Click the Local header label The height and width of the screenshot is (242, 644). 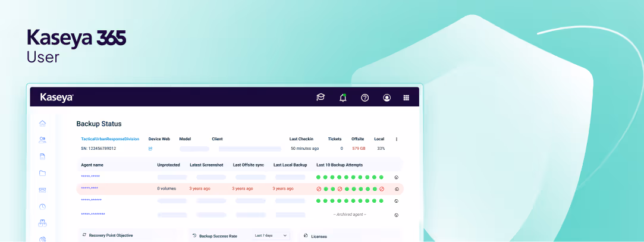pyautogui.click(x=379, y=139)
